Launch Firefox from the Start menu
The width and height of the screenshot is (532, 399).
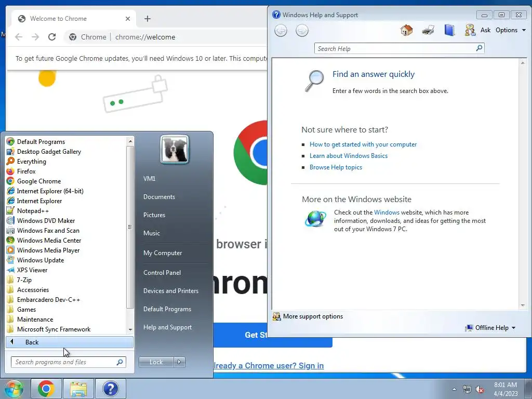pos(26,171)
